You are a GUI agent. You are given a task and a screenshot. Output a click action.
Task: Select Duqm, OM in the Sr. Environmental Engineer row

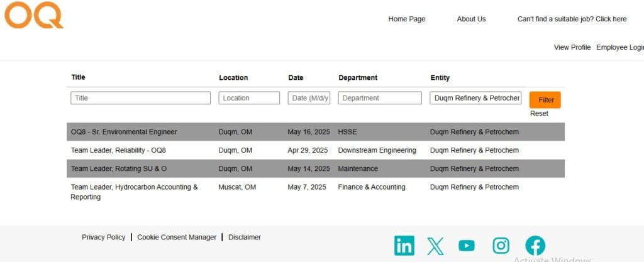pyautogui.click(x=235, y=132)
